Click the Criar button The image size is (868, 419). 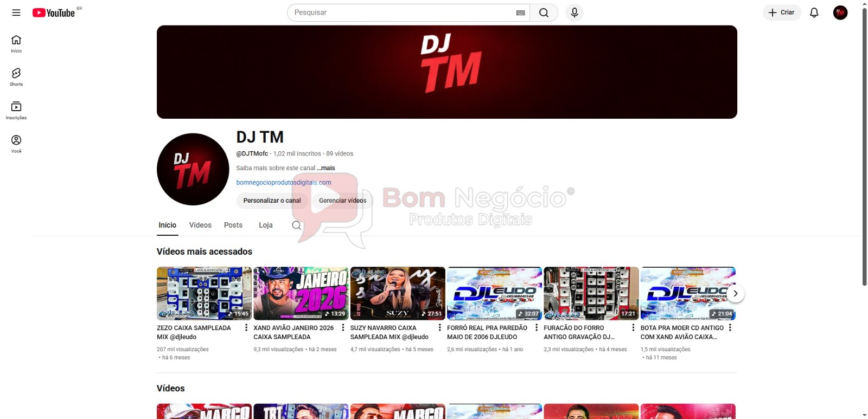(782, 12)
